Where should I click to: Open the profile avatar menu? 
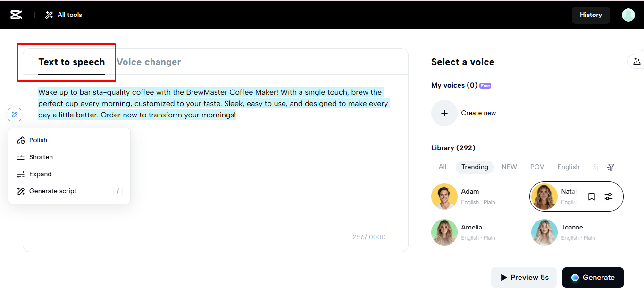[628, 15]
